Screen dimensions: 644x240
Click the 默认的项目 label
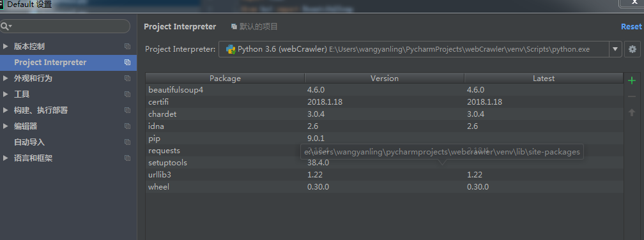coord(259,27)
